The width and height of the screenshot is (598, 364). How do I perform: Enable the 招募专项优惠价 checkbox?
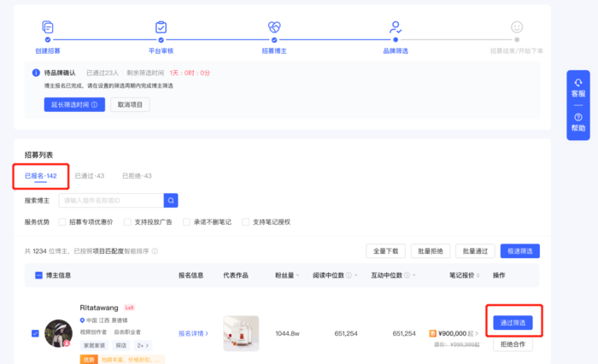pos(62,222)
